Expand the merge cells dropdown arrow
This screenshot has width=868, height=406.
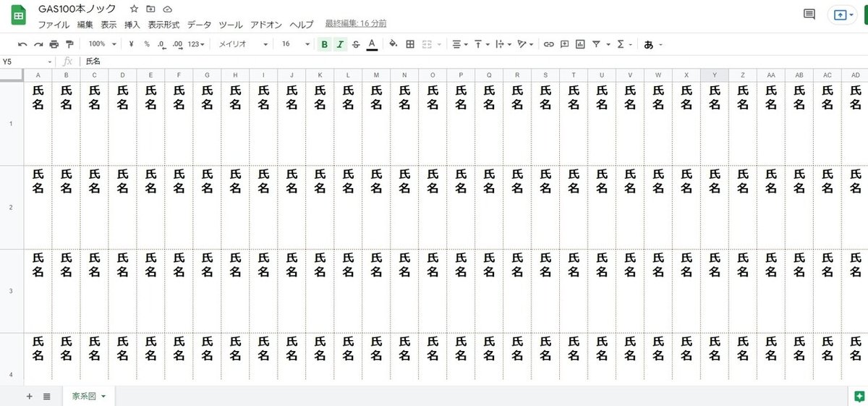[440, 44]
